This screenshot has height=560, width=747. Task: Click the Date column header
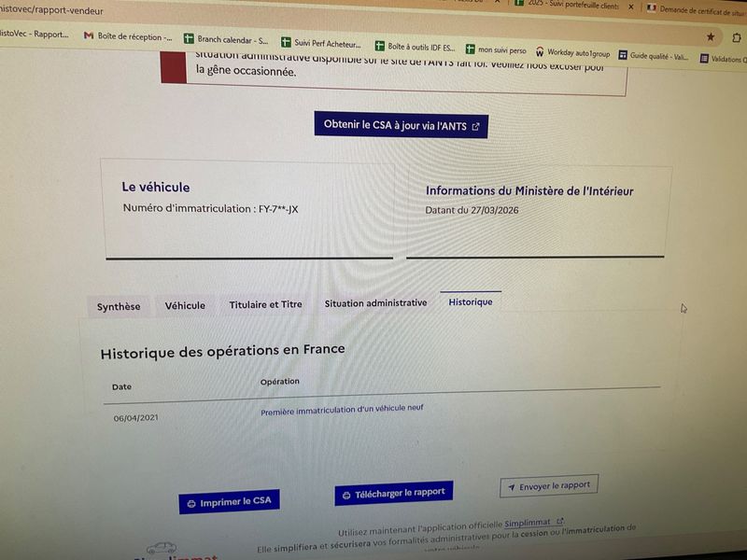[x=121, y=386]
